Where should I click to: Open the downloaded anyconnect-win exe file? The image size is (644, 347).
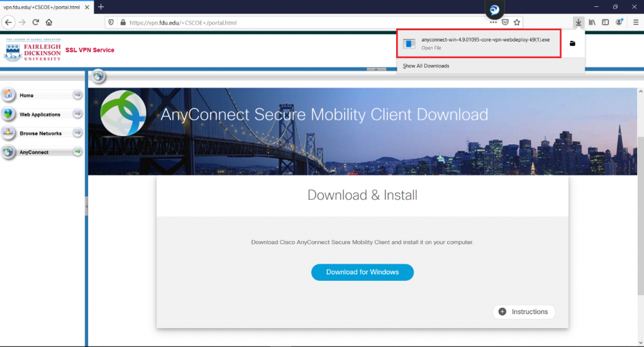click(479, 43)
